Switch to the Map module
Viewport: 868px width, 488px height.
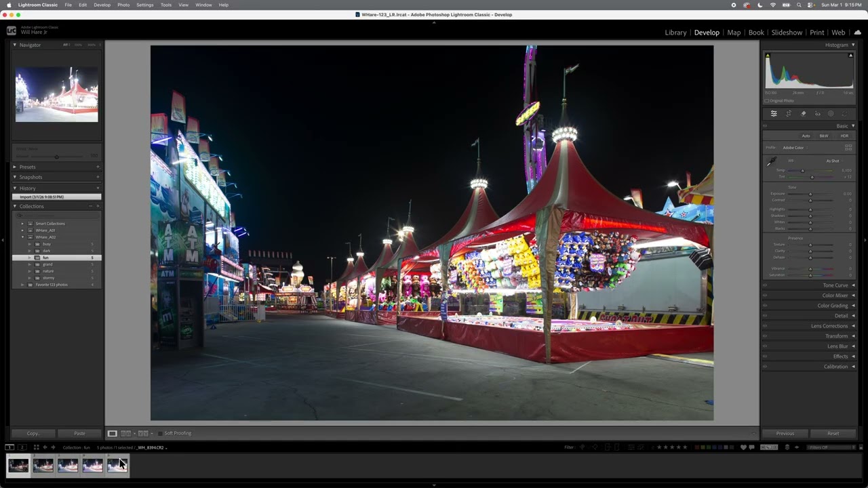click(734, 33)
